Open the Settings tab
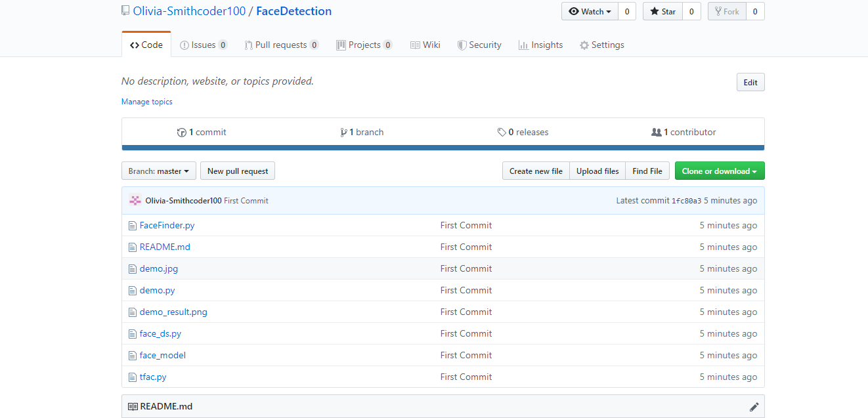Screen dimensions: 868x418 tap(602, 45)
